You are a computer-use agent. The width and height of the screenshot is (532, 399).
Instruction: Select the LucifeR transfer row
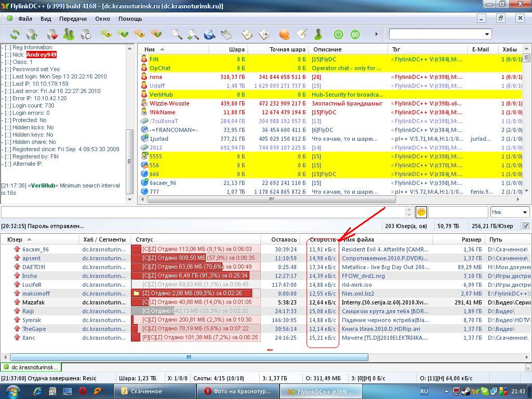point(266,284)
